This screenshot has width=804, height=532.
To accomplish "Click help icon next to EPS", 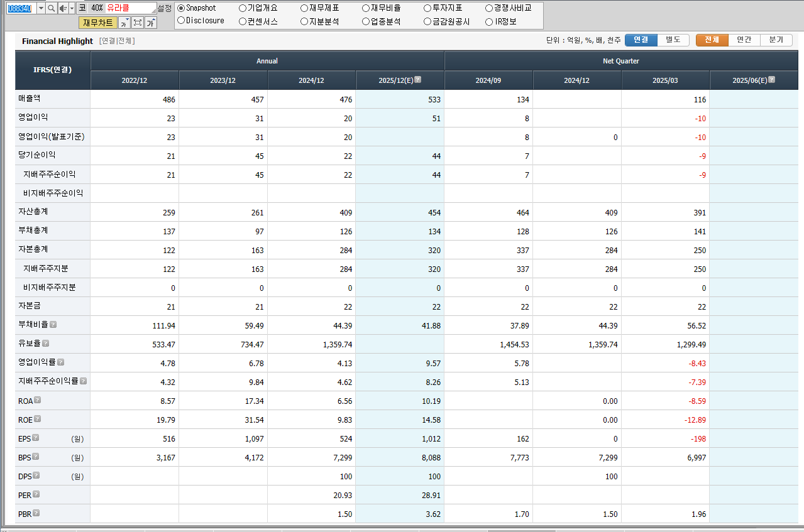I will (x=36, y=438).
